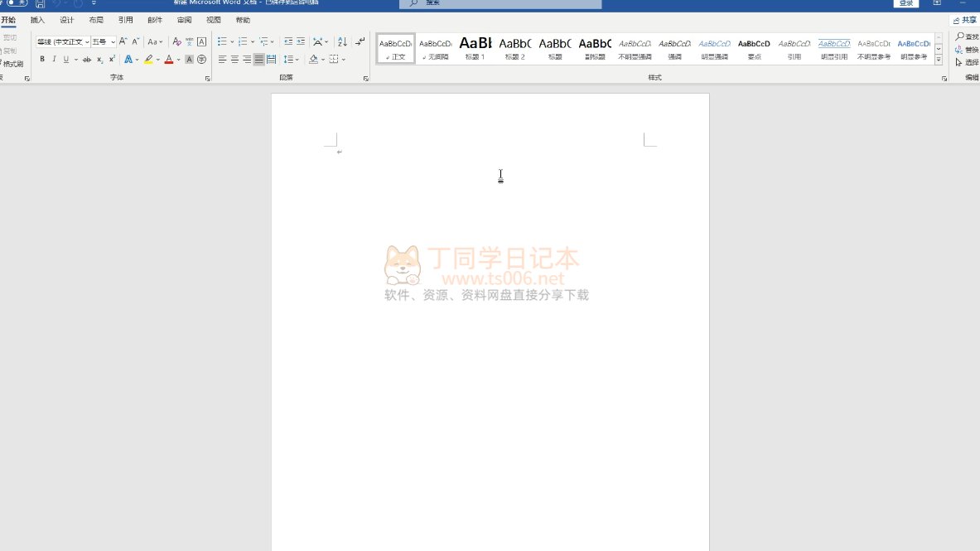980x551 pixels.
Task: Click the Format Painter (格式刷) button
Action: click(x=12, y=64)
